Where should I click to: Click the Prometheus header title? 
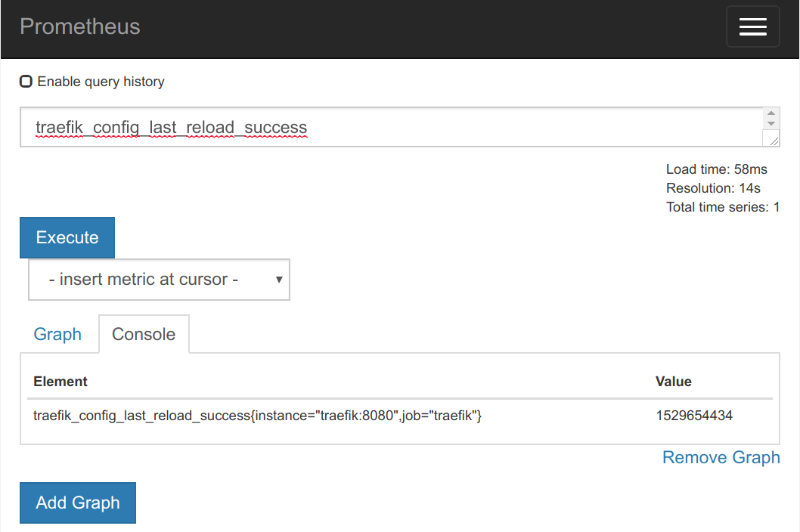tap(79, 26)
